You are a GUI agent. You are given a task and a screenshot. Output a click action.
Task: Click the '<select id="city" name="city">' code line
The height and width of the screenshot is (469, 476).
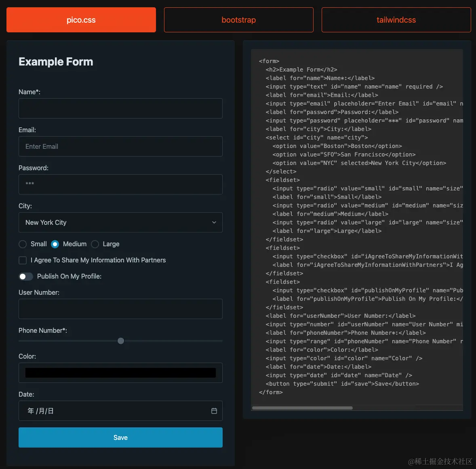(x=317, y=137)
